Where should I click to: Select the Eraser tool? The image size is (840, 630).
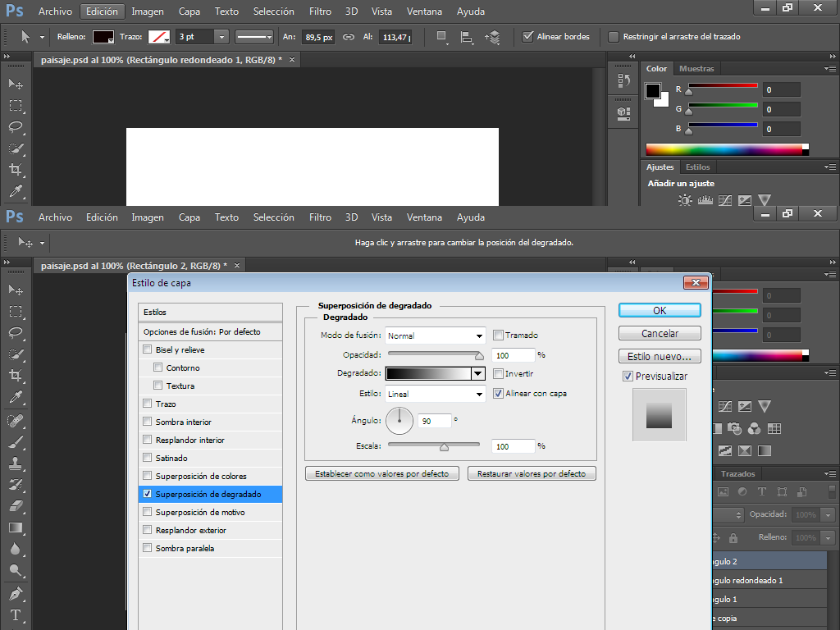point(16,506)
